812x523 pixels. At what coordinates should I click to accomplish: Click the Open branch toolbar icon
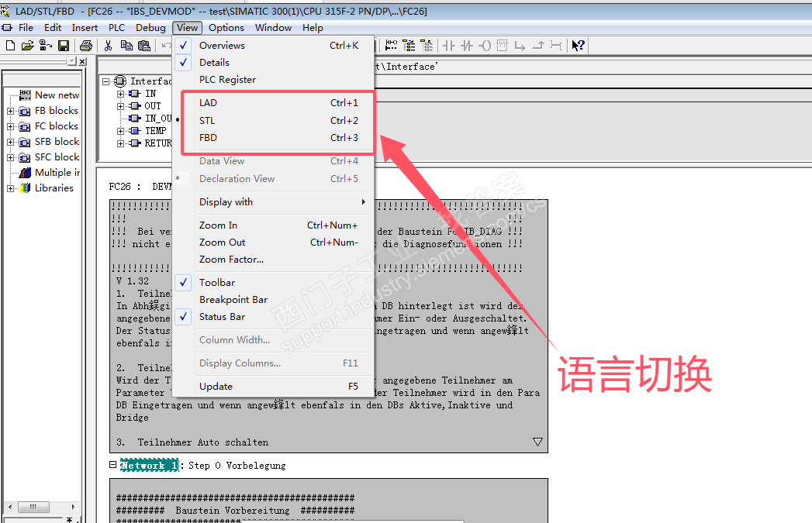pyautogui.click(x=520, y=46)
